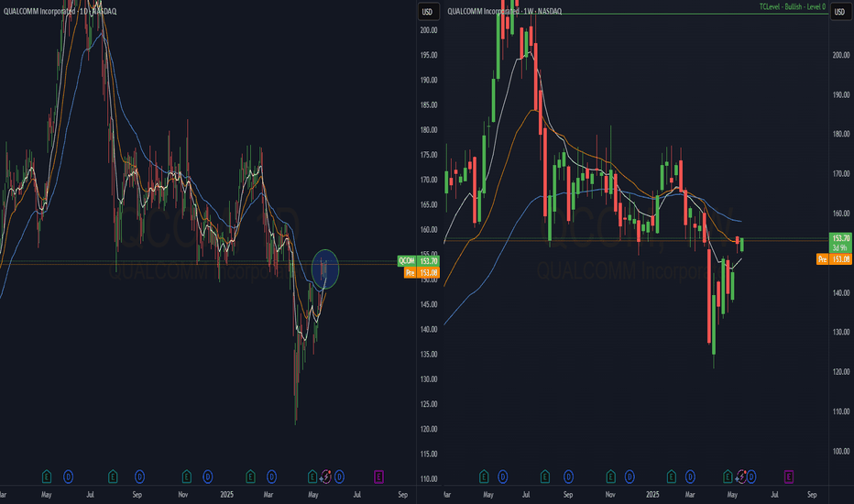Viewport: 854px width, 504px height.
Task: Click the lightning news marker on weekly chart
Action: click(741, 477)
